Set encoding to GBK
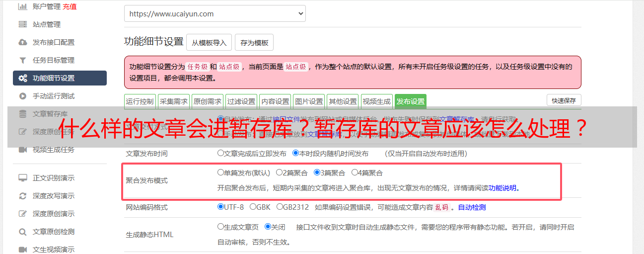 (x=253, y=207)
